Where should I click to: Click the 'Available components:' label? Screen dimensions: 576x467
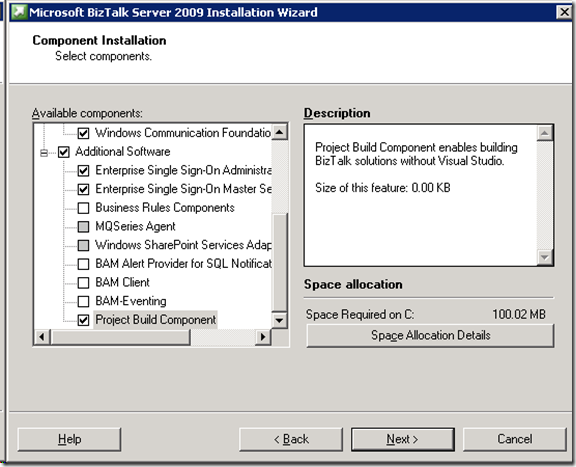[87, 113]
